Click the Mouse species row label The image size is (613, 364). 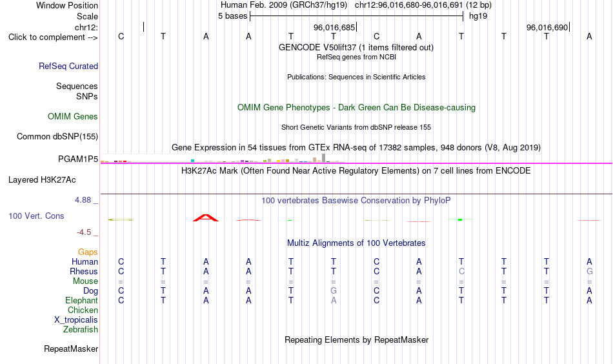pos(85,281)
